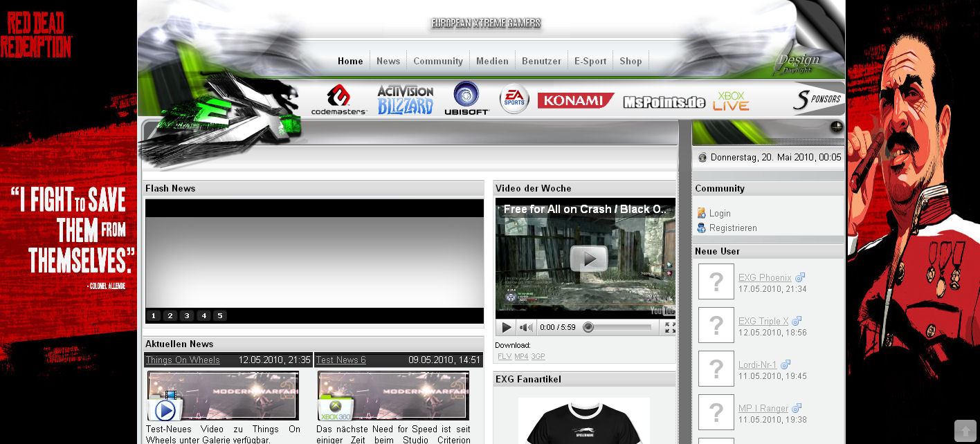
Task: Open the Red Dead Redemption logo ad
Action: (36, 35)
